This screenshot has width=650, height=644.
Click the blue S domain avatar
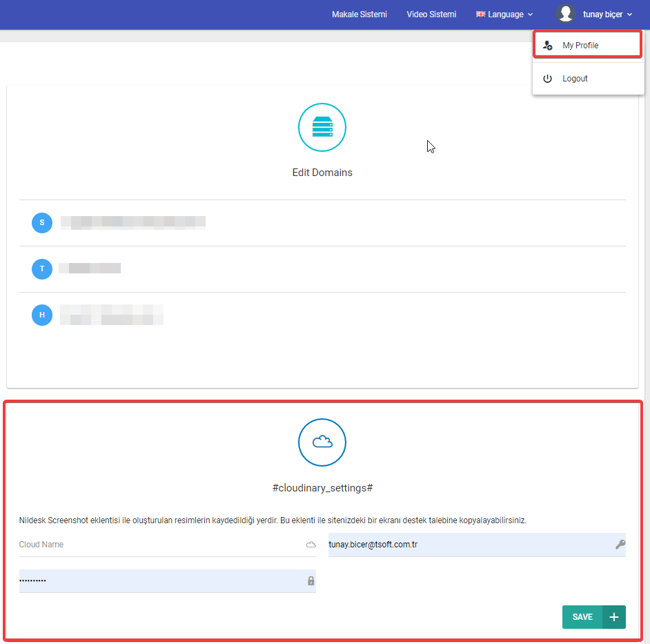coord(42,222)
